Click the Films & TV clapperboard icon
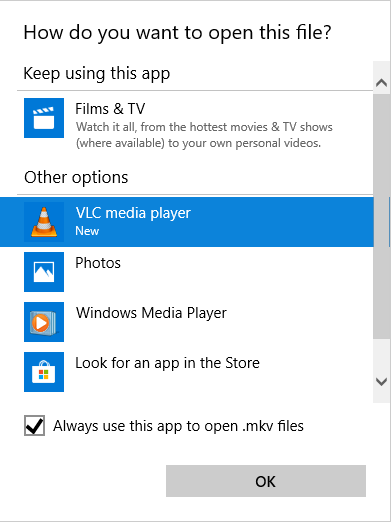The height and width of the screenshot is (522, 391). point(44,118)
